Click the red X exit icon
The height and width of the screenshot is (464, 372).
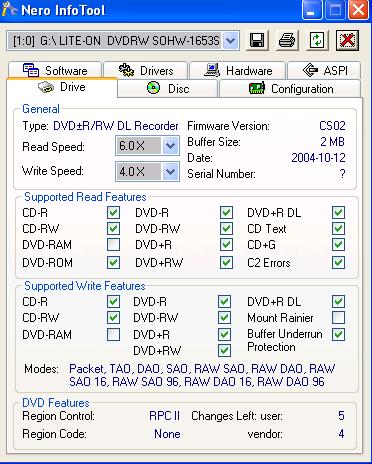(x=347, y=41)
